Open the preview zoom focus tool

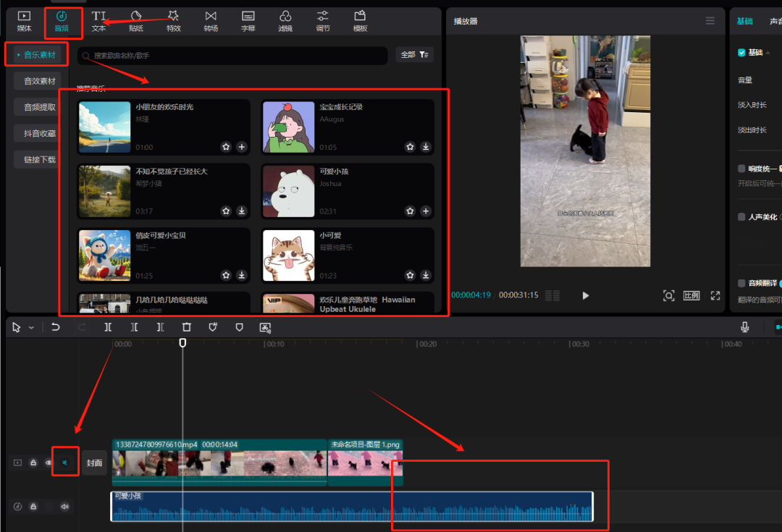[669, 295]
